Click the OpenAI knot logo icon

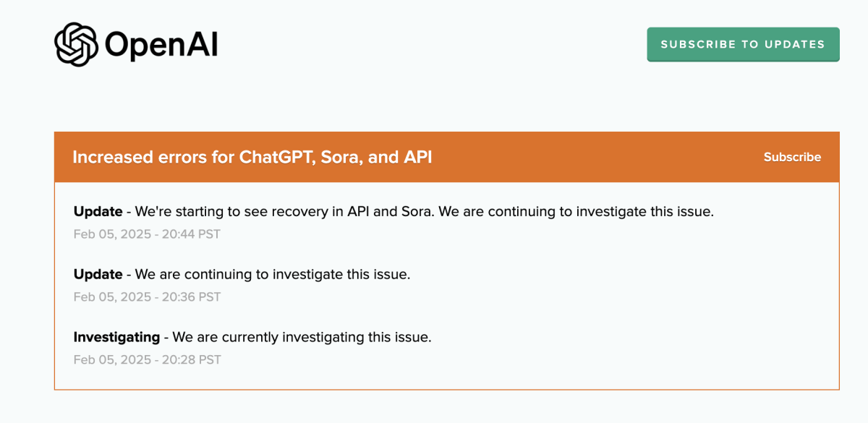point(76,44)
